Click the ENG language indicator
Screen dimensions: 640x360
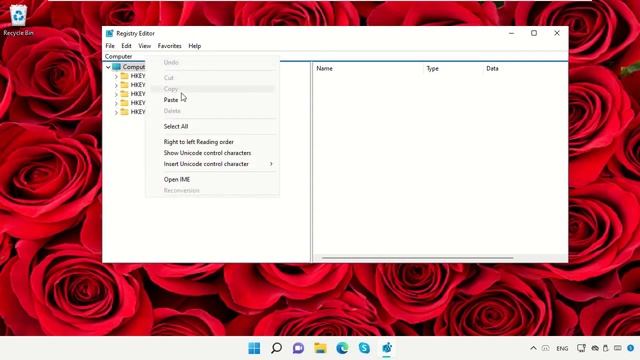click(562, 349)
